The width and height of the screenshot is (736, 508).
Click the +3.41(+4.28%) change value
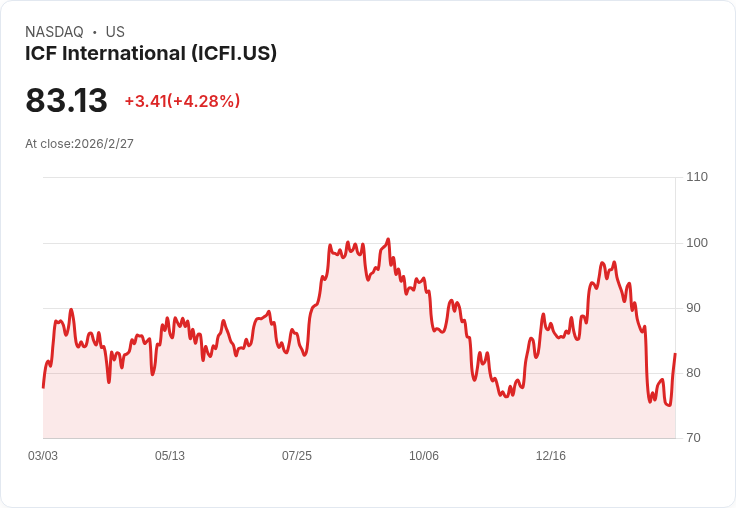[x=182, y=101]
